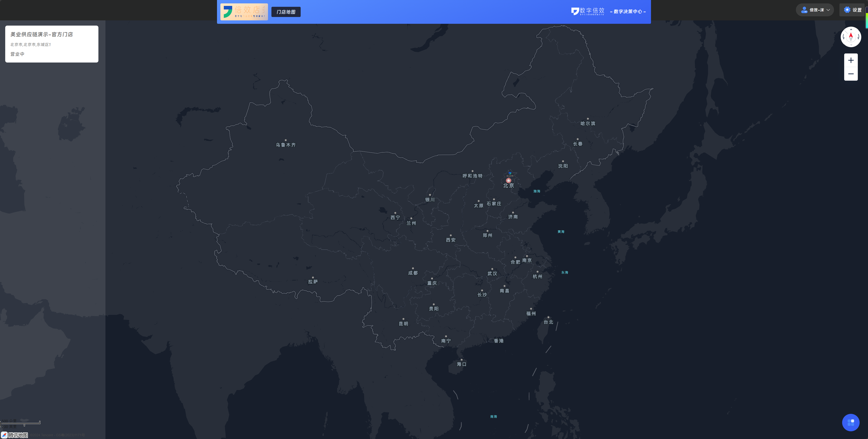
Task: Click the 石家庄 city label
Action: (494, 204)
